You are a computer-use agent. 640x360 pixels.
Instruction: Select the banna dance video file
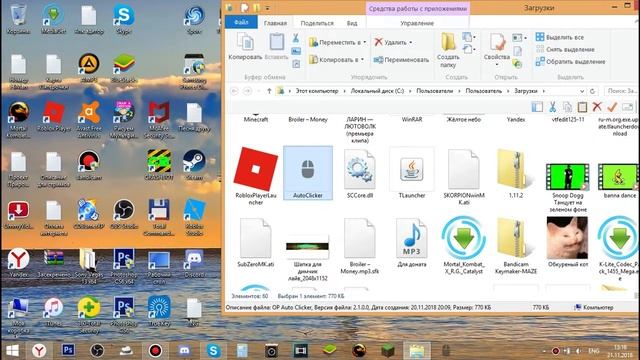coord(619,180)
